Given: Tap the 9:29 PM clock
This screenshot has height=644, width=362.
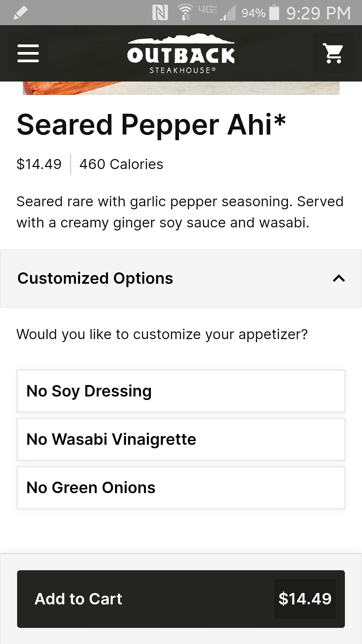Looking at the screenshot, I should click(318, 13).
